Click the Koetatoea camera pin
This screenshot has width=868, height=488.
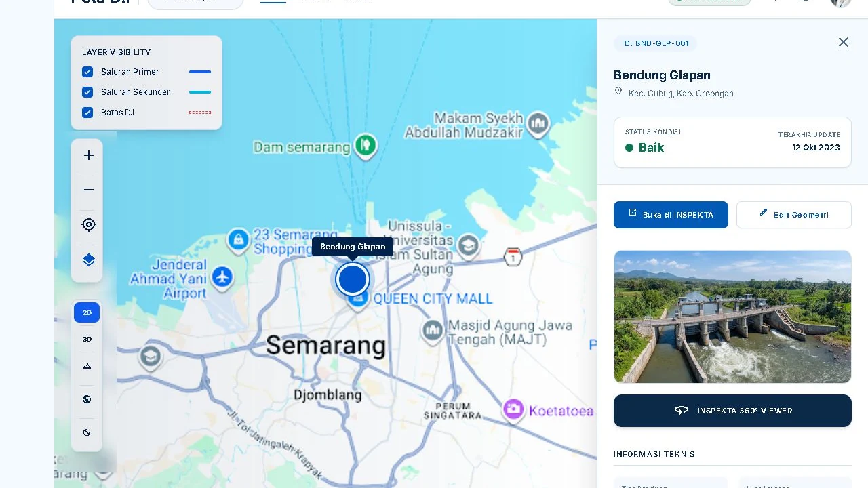513,409
